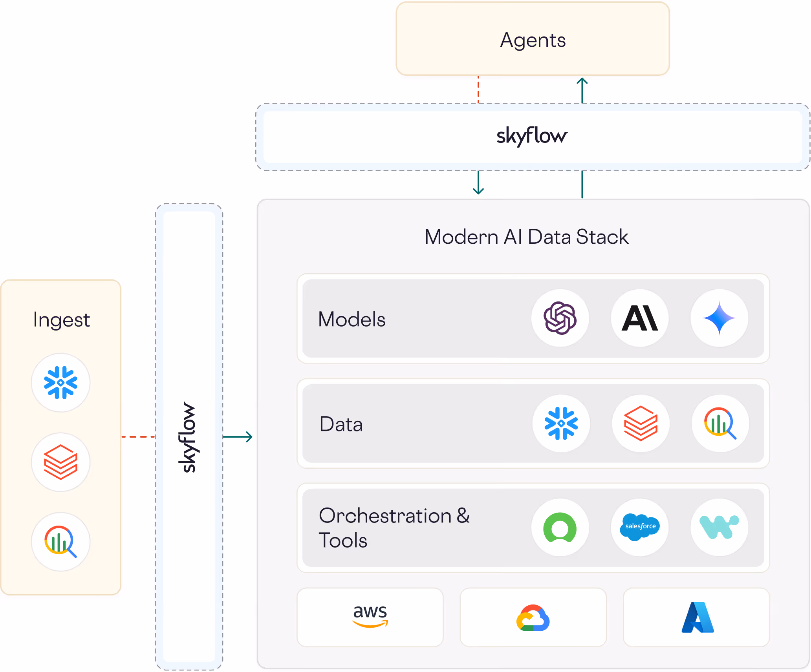Click the Snowflake icon under Ingest

coord(60,382)
